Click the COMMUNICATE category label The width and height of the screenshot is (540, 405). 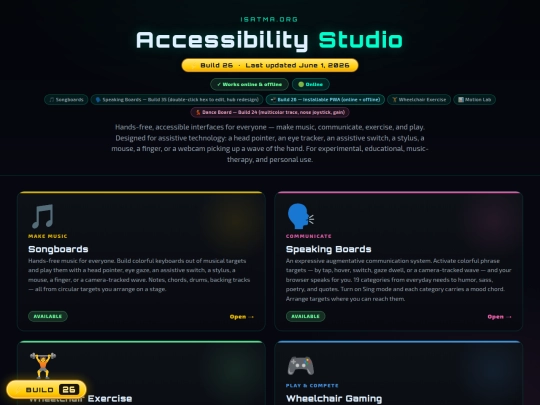309,236
